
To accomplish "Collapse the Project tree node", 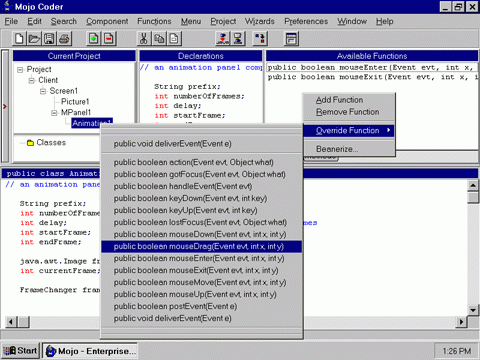I will [x=20, y=70].
